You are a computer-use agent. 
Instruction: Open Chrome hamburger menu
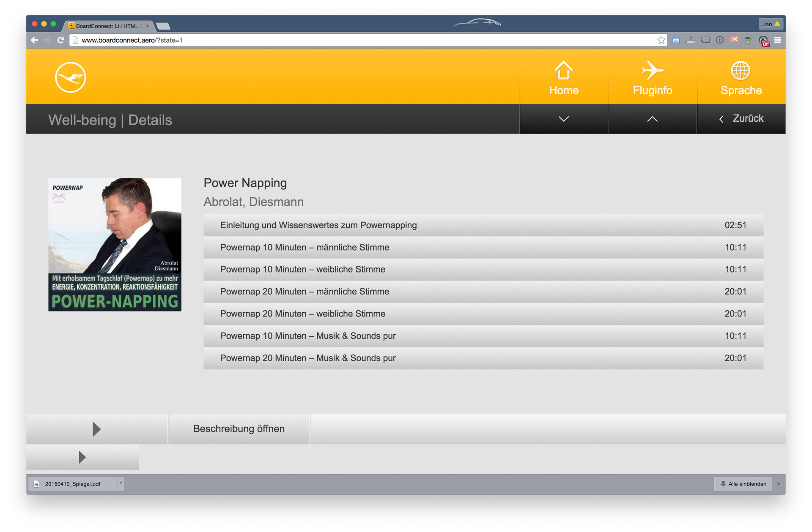click(x=778, y=40)
